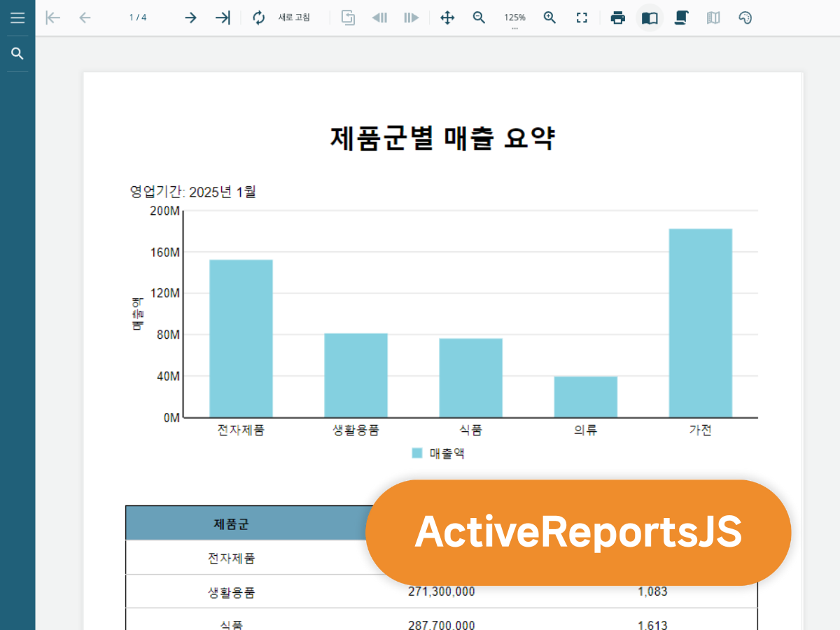This screenshot has width=840, height=630.
Task: Click the page number field 1 / 4
Action: point(138,18)
